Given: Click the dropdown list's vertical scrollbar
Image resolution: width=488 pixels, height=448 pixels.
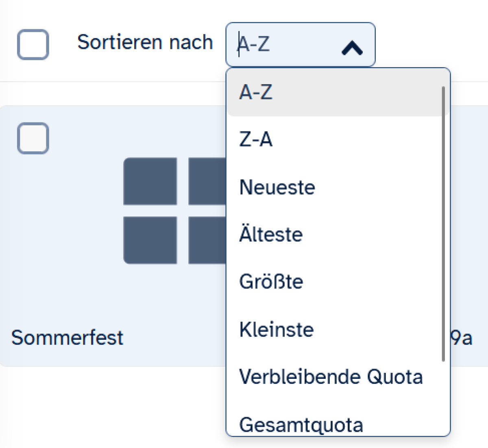Looking at the screenshot, I should point(443,224).
